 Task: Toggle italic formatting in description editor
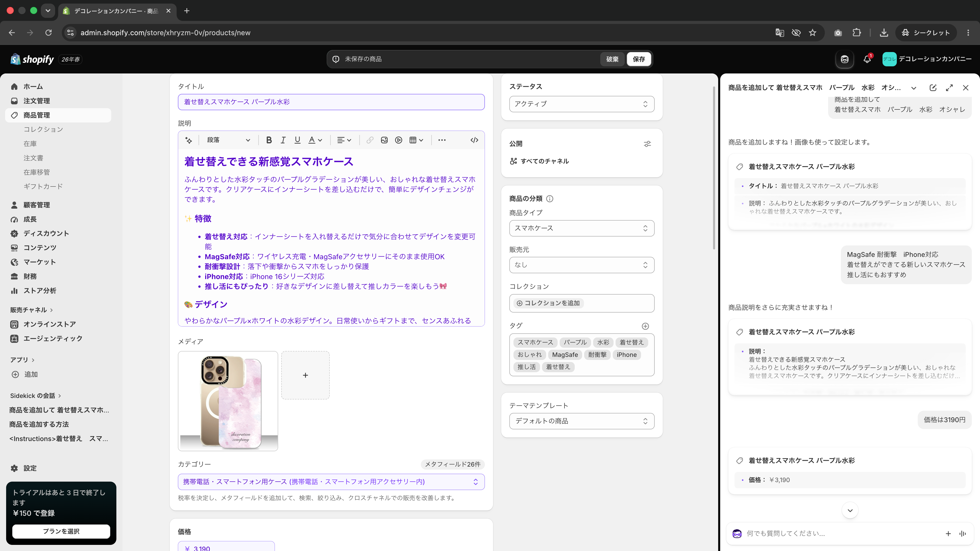pos(283,140)
